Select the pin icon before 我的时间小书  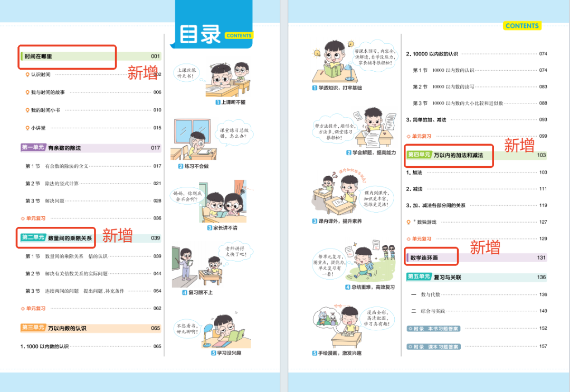tap(27, 110)
